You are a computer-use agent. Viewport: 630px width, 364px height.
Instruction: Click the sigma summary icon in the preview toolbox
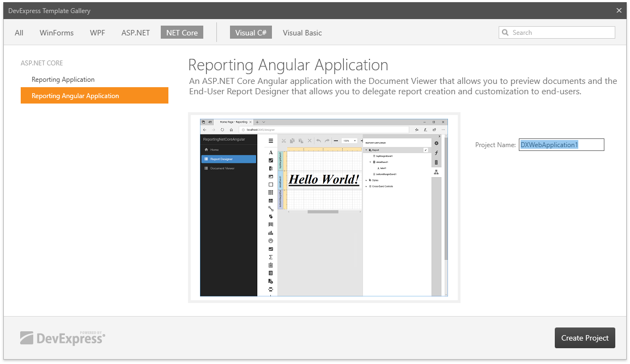click(271, 257)
